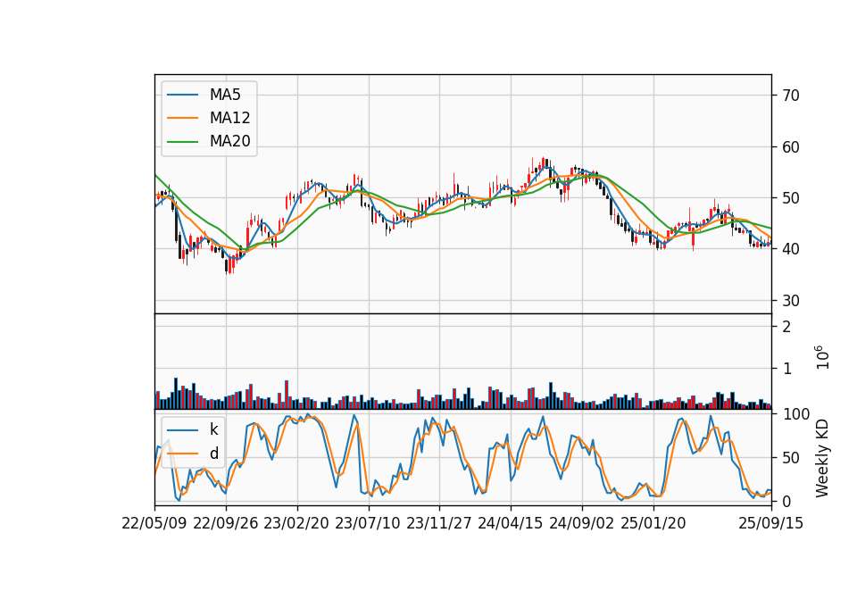Click the KD axis value 0
The width and height of the screenshot is (857, 616).
click(x=787, y=501)
